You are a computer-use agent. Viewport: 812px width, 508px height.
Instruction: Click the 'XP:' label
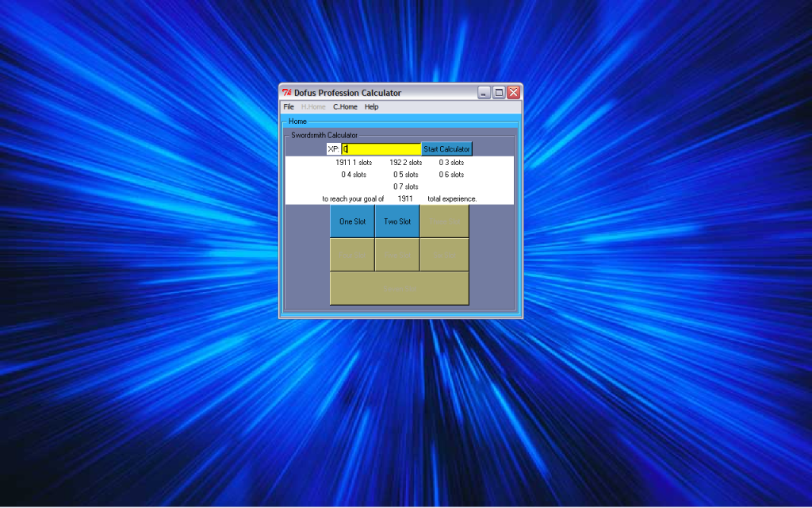click(x=334, y=149)
